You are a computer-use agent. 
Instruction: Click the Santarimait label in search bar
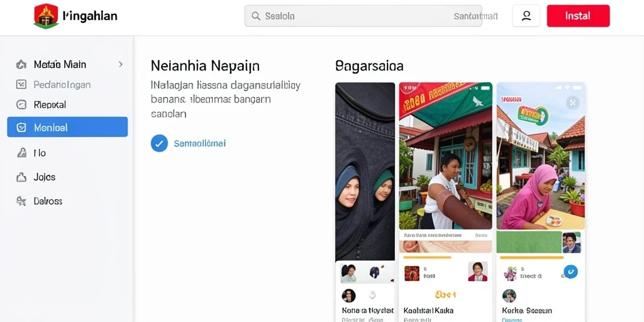pos(475,16)
